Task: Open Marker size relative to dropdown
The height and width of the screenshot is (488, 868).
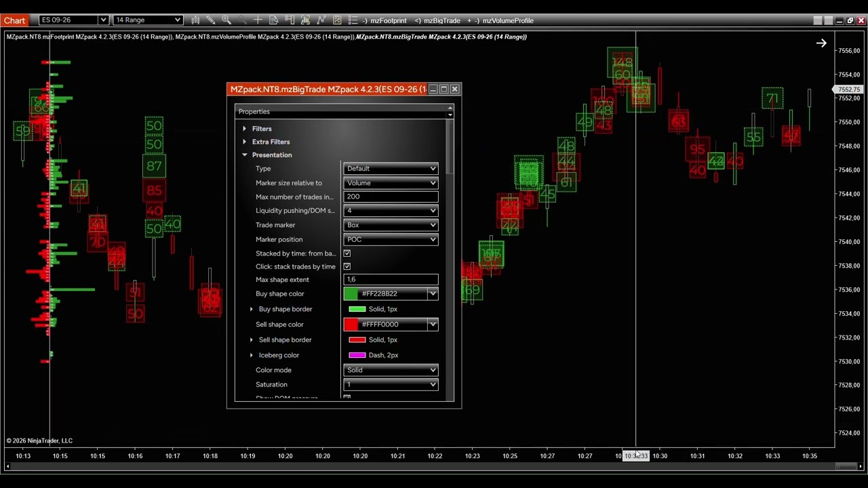Action: (391, 183)
